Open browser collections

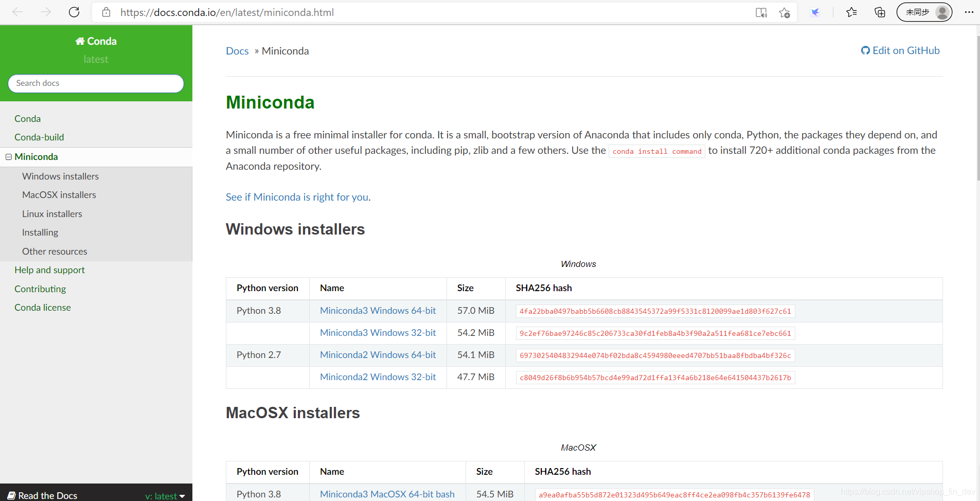click(880, 12)
